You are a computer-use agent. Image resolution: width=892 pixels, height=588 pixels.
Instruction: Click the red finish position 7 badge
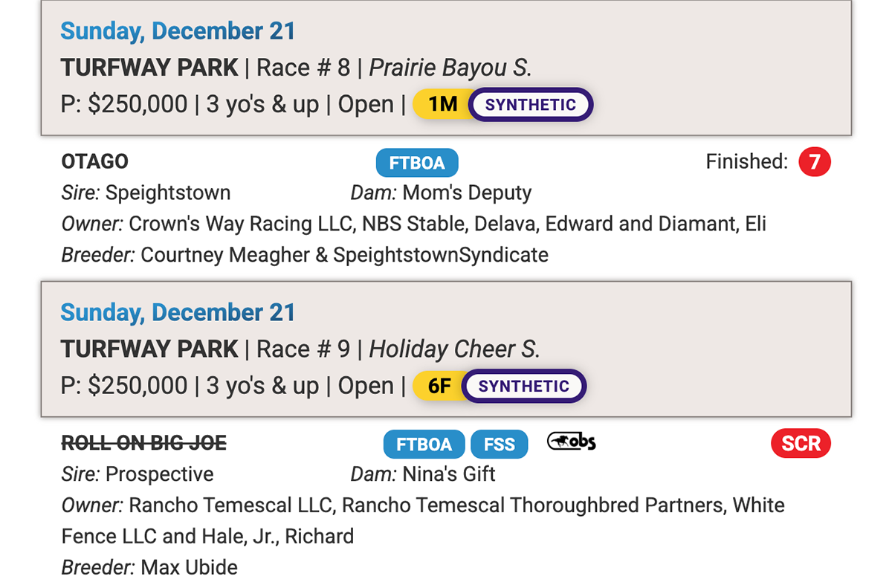click(814, 162)
